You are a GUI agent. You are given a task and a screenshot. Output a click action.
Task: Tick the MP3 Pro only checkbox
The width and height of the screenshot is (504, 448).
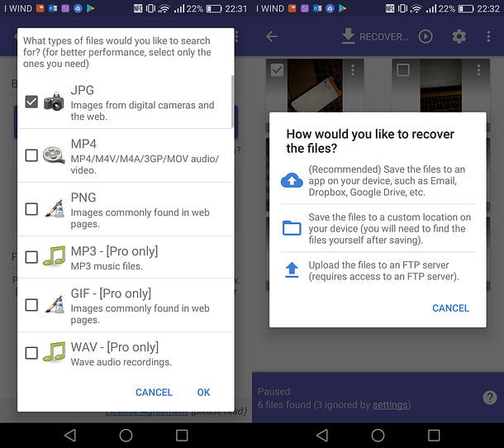point(31,257)
